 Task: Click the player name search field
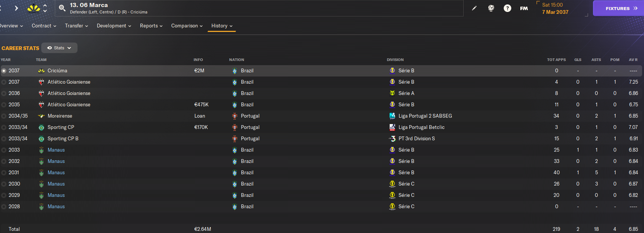pos(259,8)
